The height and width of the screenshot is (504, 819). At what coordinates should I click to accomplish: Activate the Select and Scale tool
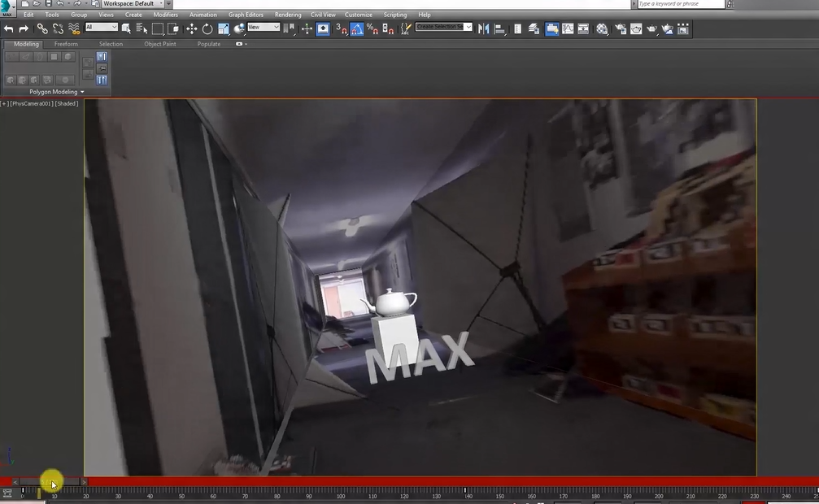pyautogui.click(x=224, y=28)
